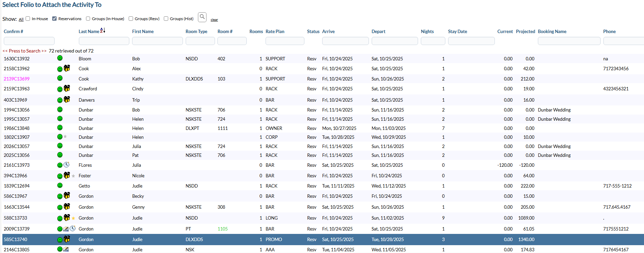Click the gray star icon on Foster Nicole row
Viewport: 644px width, 253px height.
[73, 176]
